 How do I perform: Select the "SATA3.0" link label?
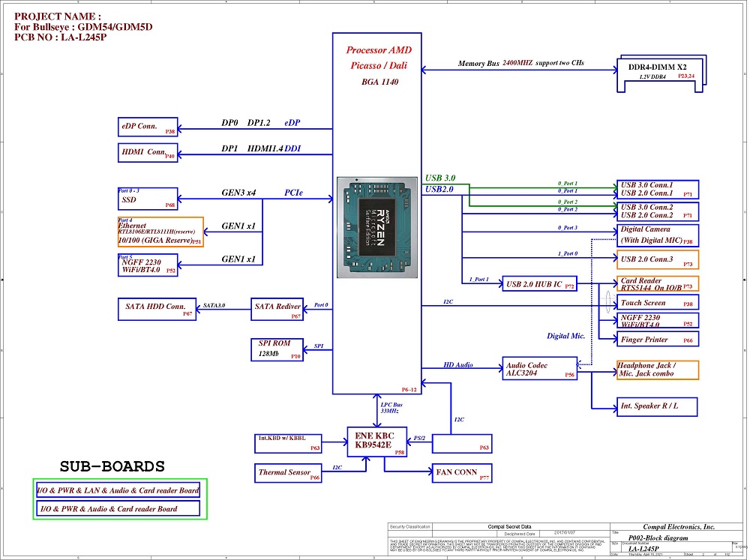tap(214, 305)
